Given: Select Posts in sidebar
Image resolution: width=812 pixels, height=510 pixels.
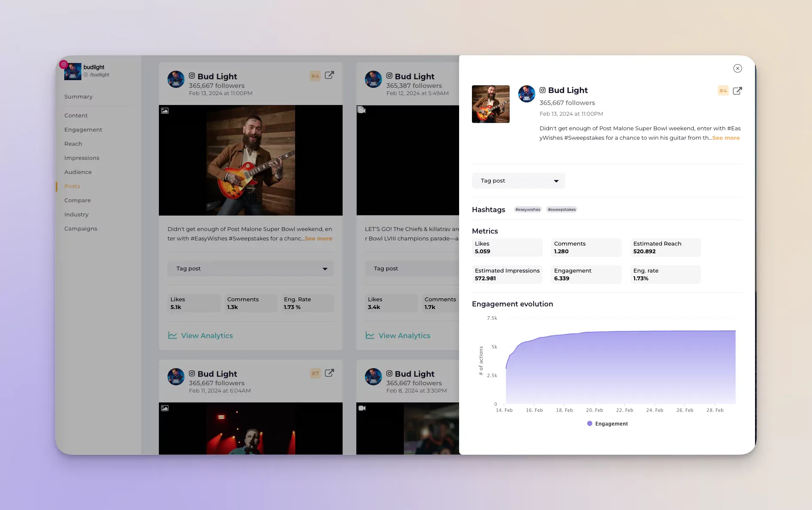Looking at the screenshot, I should click(x=72, y=186).
